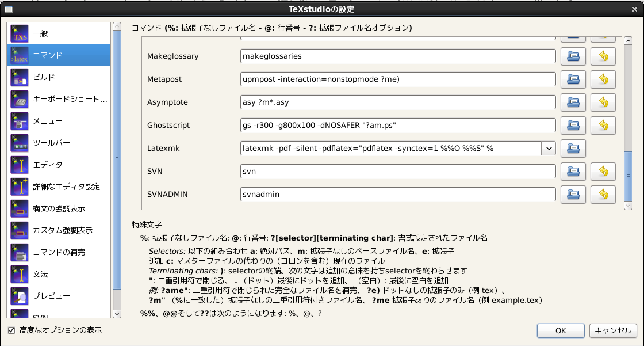Viewport: 644px width, 346px height.
Task: Open the カスタム強調表示 icon
Action: (x=20, y=230)
